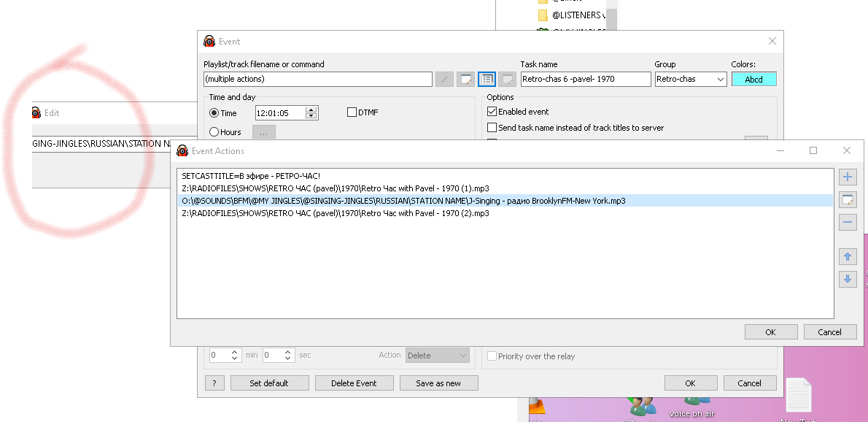Uncheck the Enabled event checkbox
The width and height of the screenshot is (868, 422).
pyautogui.click(x=492, y=112)
